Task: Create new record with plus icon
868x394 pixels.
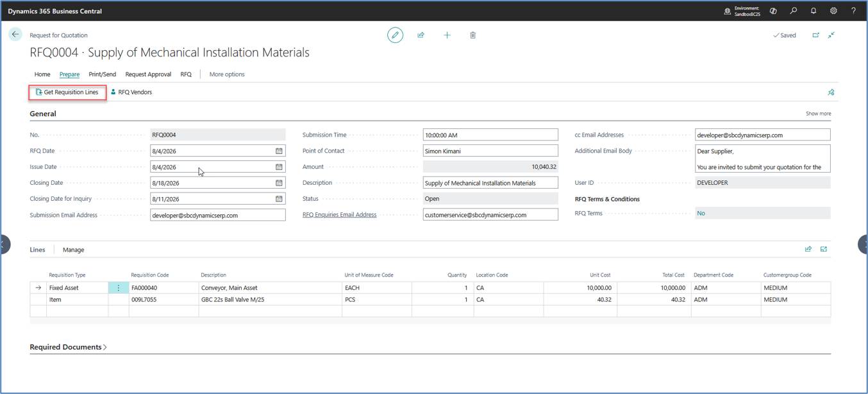Action: [x=447, y=35]
